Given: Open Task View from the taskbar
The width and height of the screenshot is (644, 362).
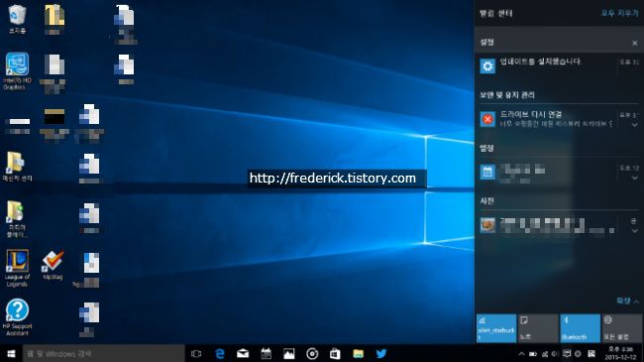Looking at the screenshot, I should click(196, 354).
